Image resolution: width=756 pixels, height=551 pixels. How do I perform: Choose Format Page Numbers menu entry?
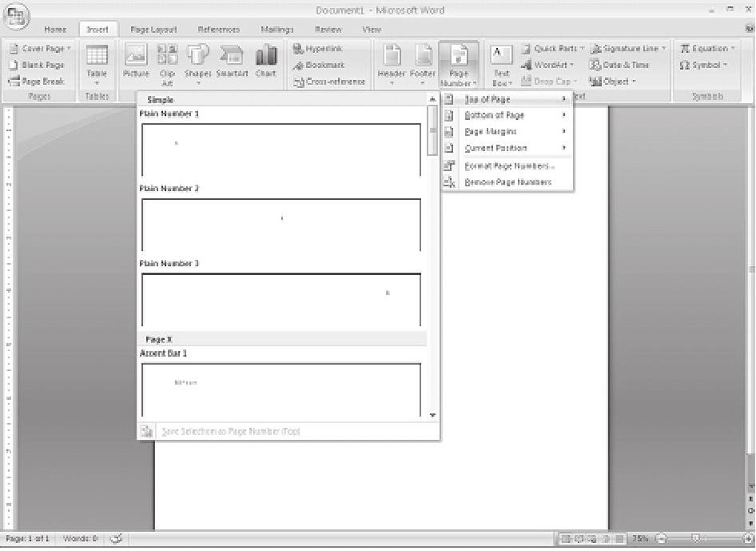[x=508, y=166]
